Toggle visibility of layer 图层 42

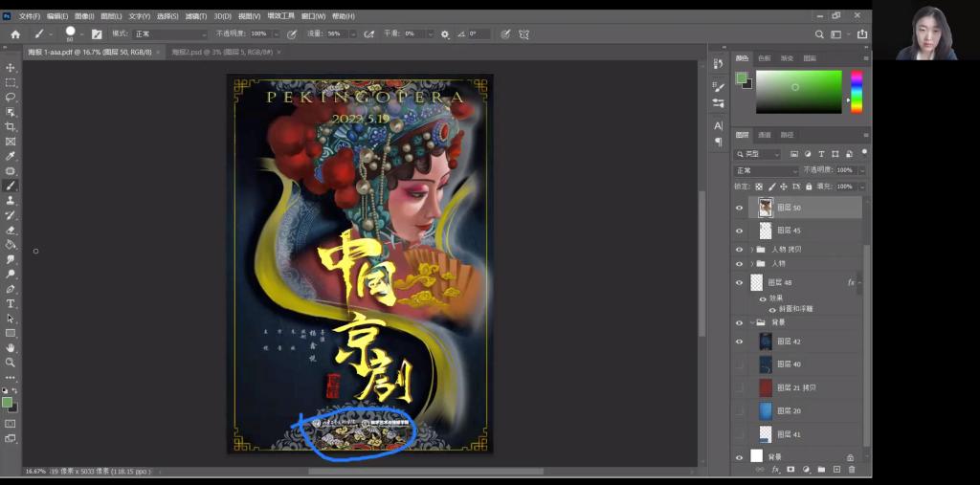click(x=739, y=342)
